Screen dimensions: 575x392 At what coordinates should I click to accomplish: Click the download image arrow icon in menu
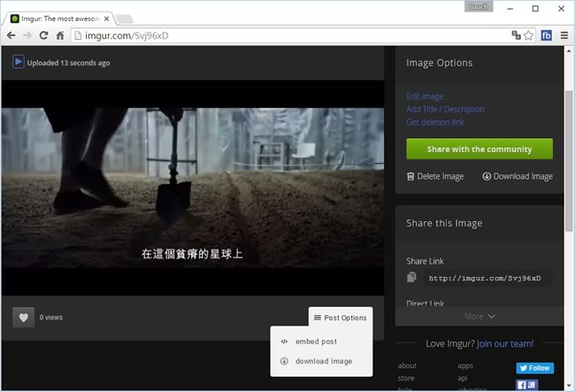tap(284, 361)
